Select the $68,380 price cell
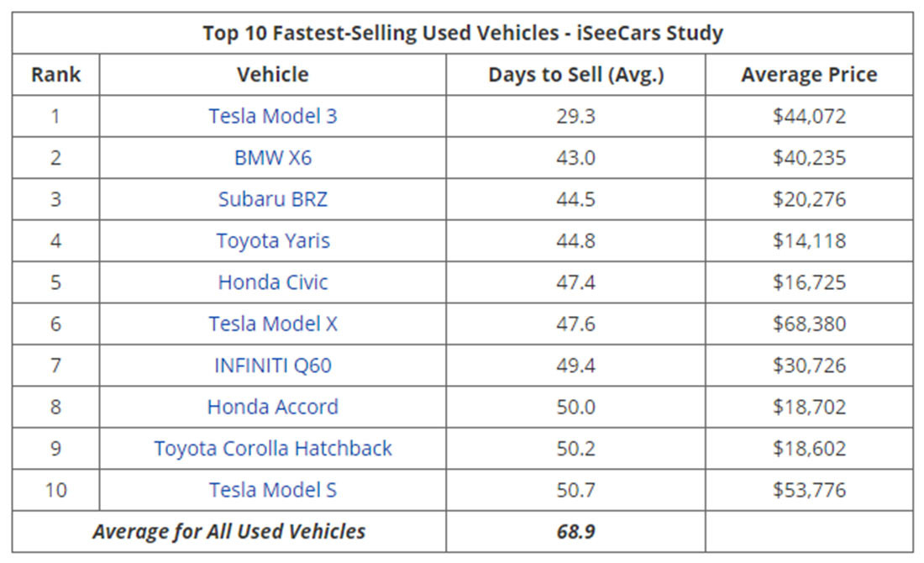 pos(809,324)
